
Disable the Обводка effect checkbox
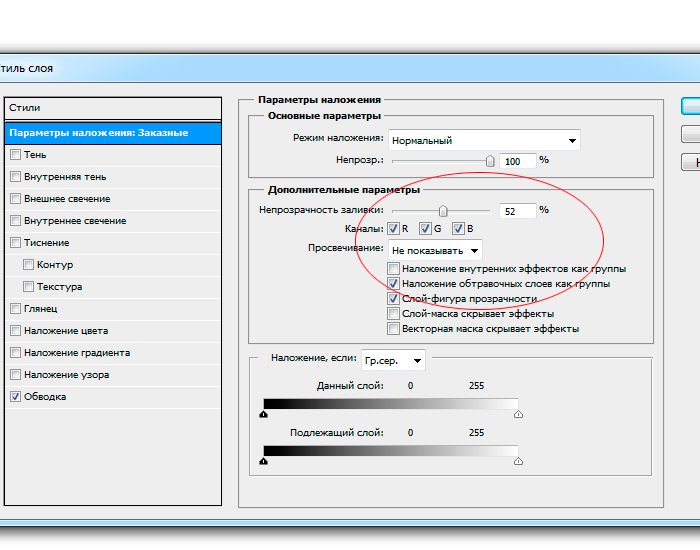15,397
